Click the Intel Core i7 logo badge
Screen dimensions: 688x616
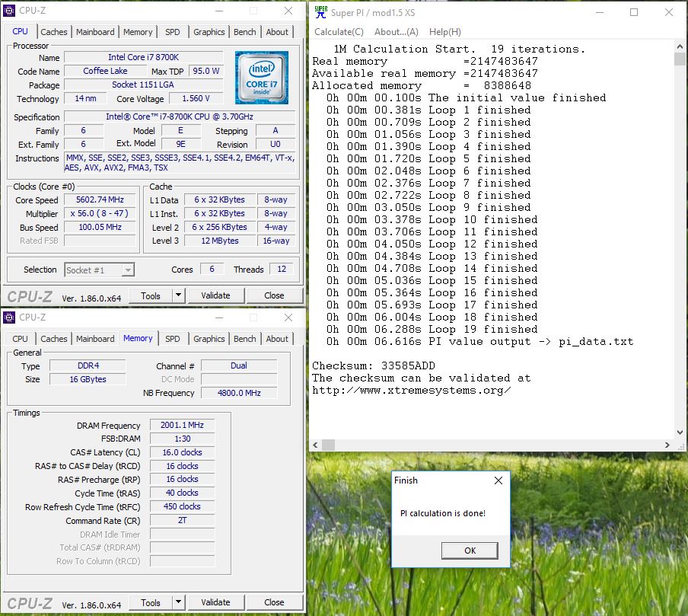coord(262,78)
